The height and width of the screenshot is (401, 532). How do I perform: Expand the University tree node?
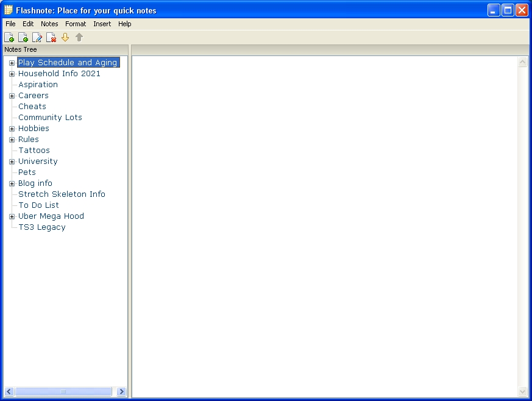click(12, 161)
